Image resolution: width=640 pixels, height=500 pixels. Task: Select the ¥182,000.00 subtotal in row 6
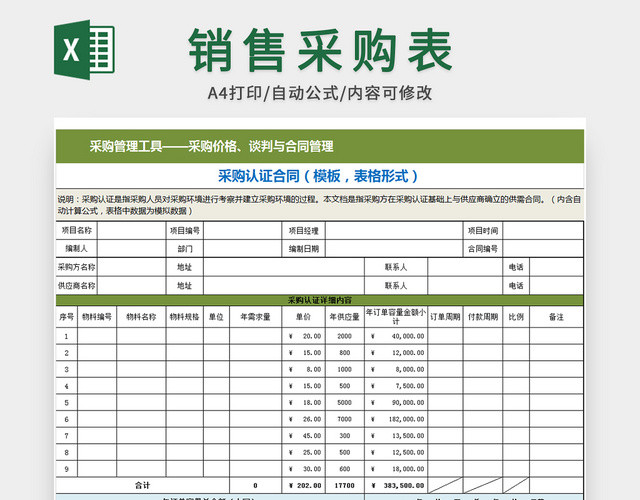[x=396, y=419]
